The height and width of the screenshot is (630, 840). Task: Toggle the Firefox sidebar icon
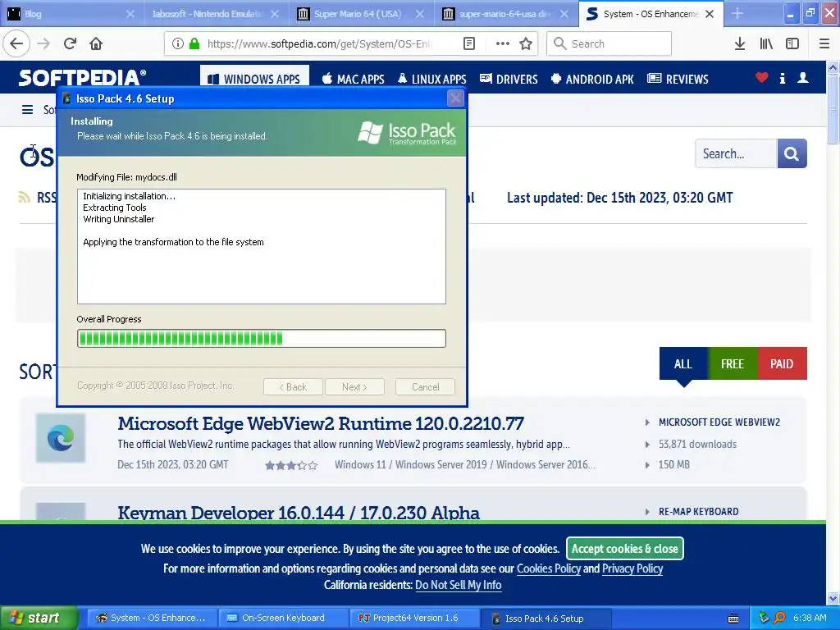point(792,43)
